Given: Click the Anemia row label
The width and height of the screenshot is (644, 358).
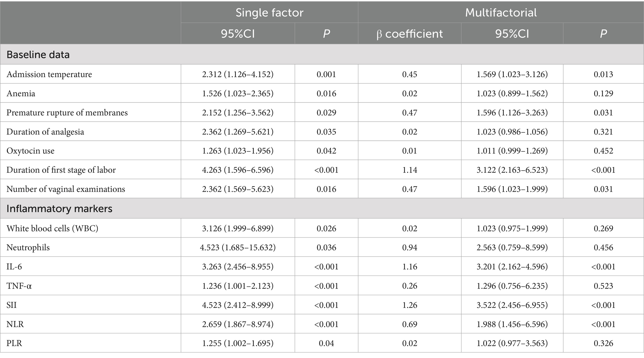Looking at the screenshot, I should pyautogui.click(x=21, y=93).
